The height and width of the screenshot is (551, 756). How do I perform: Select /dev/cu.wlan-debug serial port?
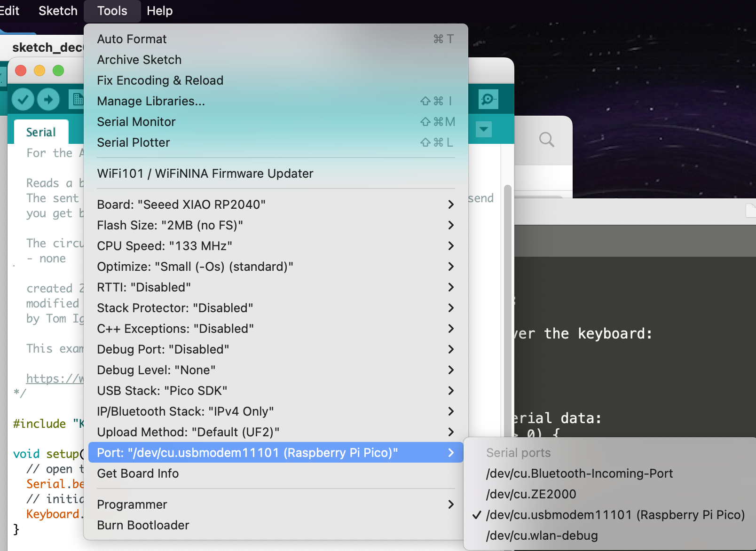611,535
